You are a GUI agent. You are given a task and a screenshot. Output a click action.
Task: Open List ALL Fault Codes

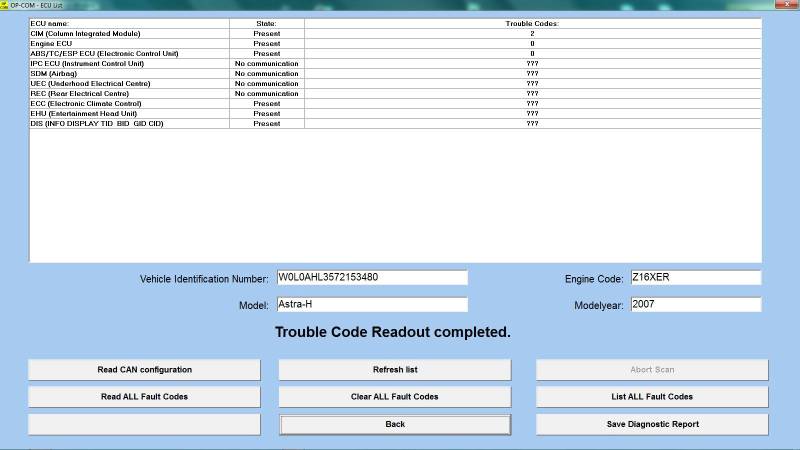click(x=652, y=397)
